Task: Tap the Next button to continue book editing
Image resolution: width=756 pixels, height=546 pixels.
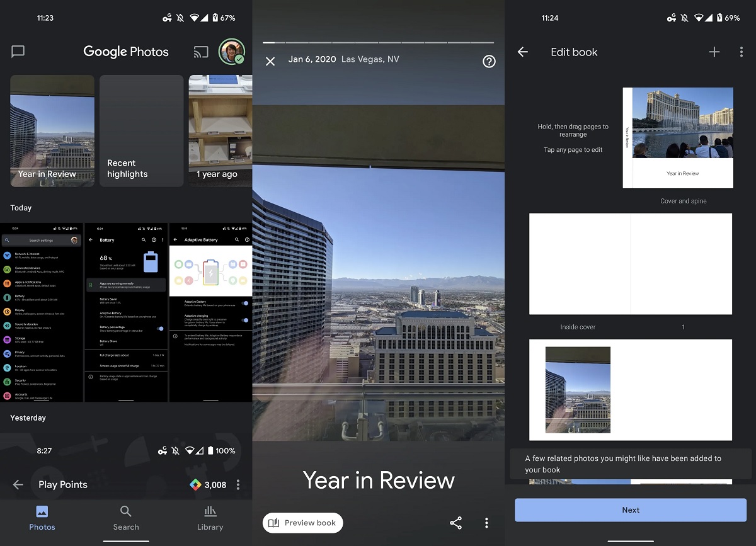Action: tap(630, 510)
